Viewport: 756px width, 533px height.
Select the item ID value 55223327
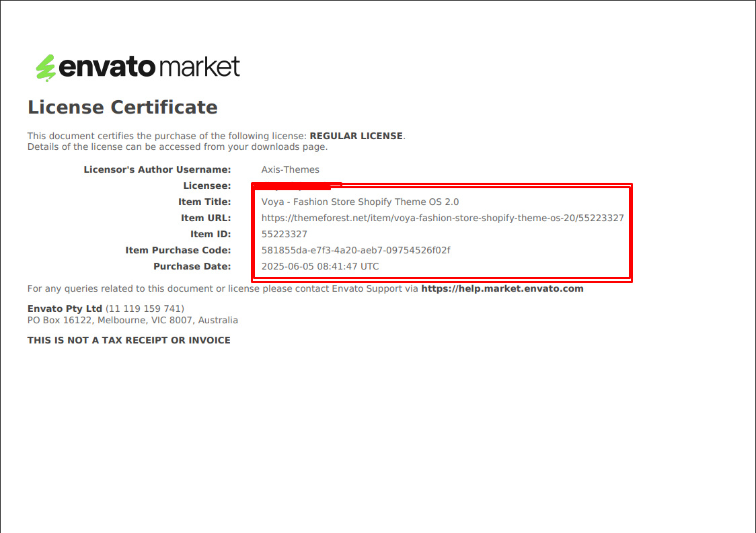(x=284, y=234)
